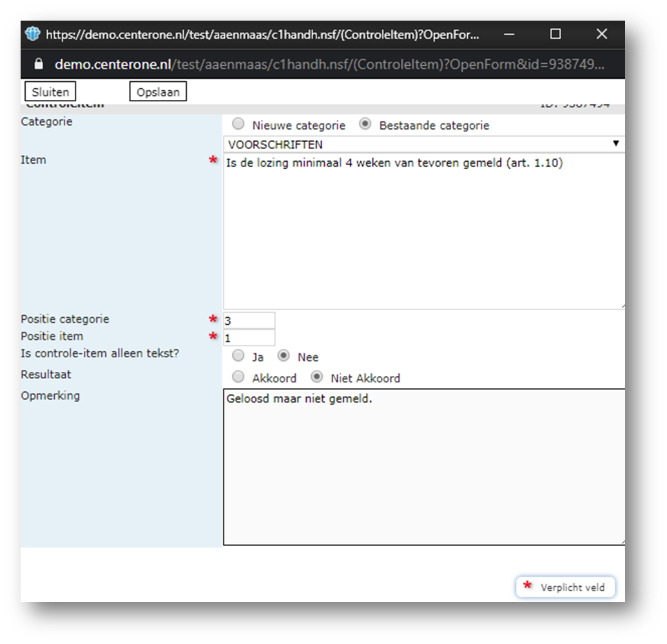This screenshot has width=667, height=644.
Task: Choose the Bestaande categorie radio option
Action: (365, 125)
